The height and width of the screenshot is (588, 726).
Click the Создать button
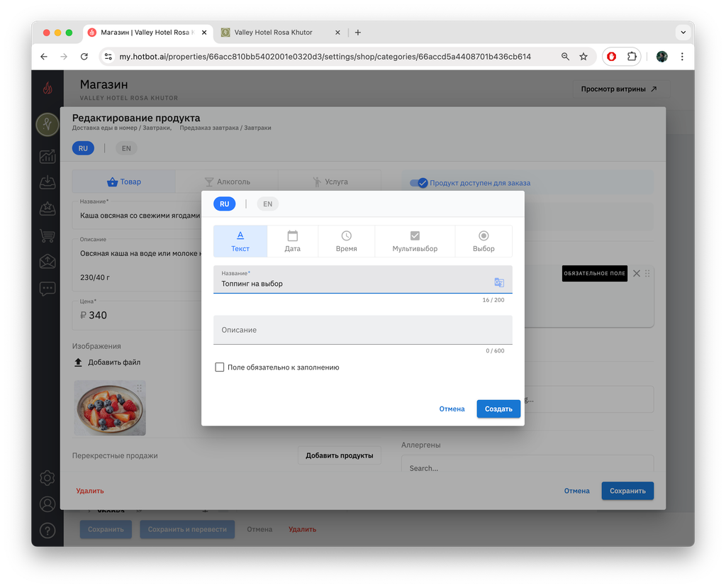point(498,409)
